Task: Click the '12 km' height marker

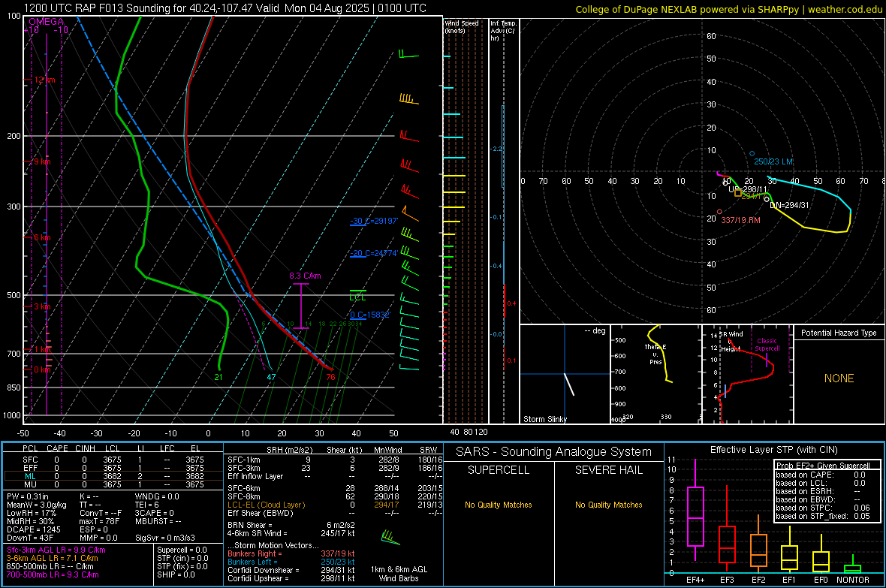Action: point(44,80)
